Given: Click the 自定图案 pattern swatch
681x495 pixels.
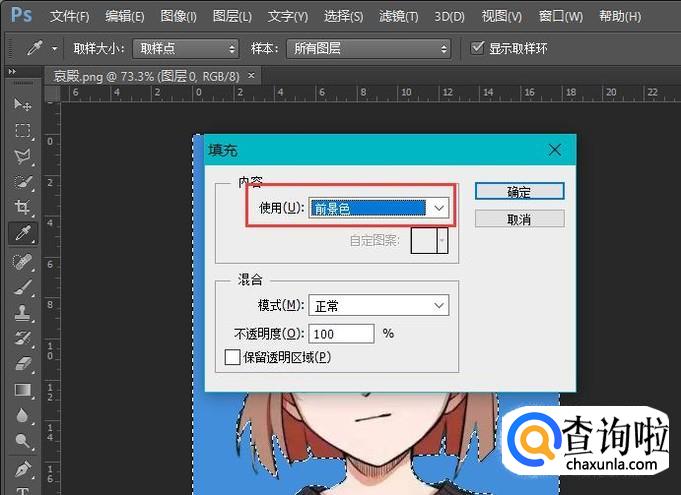Looking at the screenshot, I should pyautogui.click(x=424, y=241).
